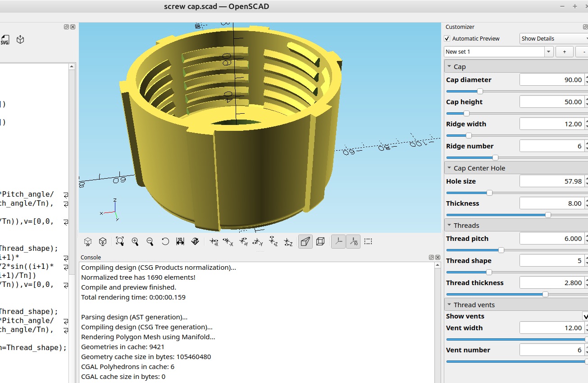The width and height of the screenshot is (588, 383).
Task: Open the New set 1 preset dropdown
Action: click(x=548, y=51)
